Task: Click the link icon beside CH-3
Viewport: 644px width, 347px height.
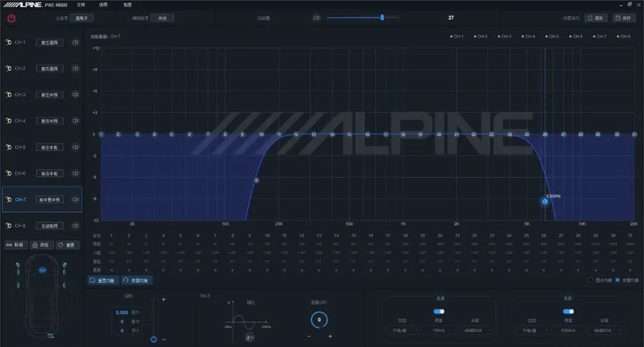Action: click(x=8, y=94)
